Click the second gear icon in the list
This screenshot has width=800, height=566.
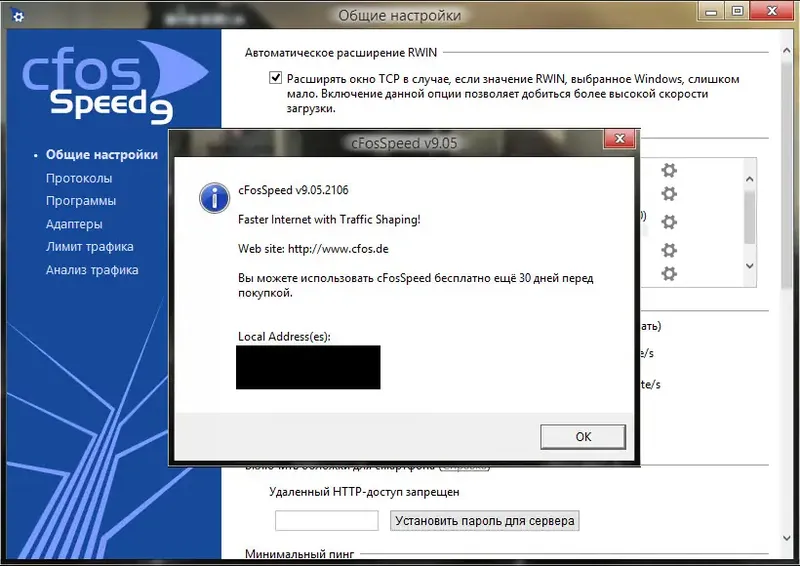coord(669,193)
